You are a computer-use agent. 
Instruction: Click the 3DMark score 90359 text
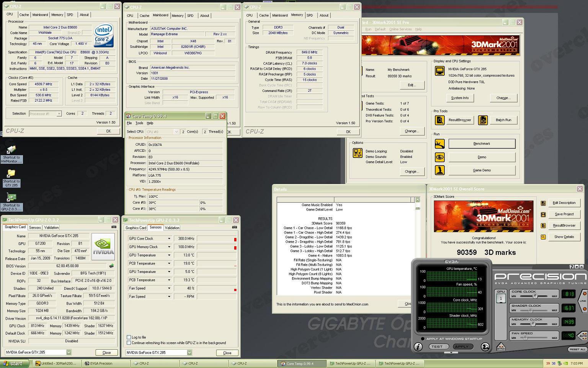tap(467, 252)
